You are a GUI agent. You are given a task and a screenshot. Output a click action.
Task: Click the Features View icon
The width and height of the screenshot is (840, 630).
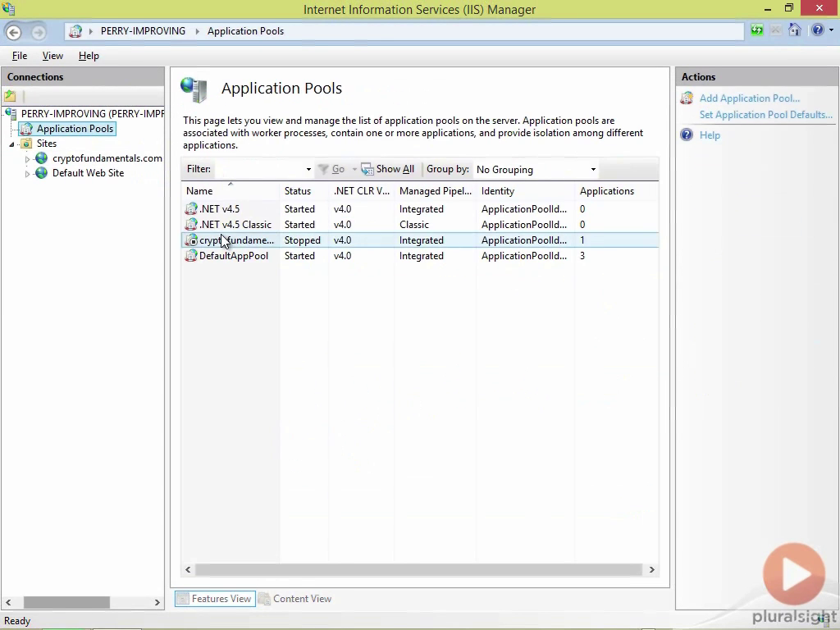click(x=183, y=598)
